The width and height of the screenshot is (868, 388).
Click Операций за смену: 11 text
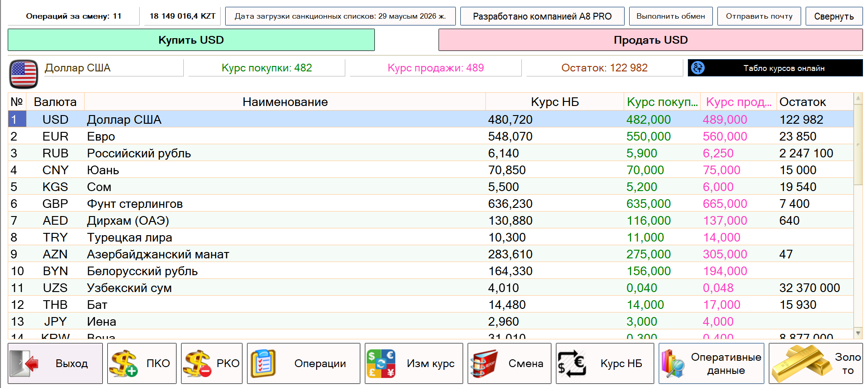[74, 16]
